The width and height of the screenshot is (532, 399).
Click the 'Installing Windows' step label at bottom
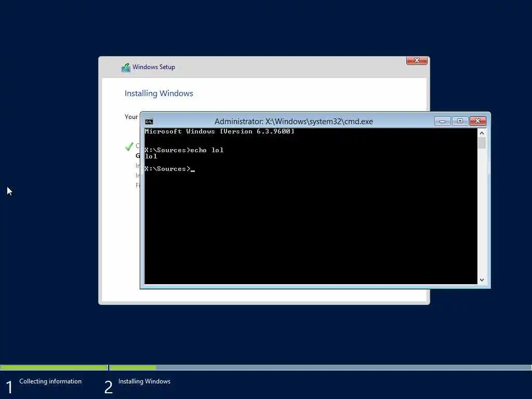[x=144, y=381]
